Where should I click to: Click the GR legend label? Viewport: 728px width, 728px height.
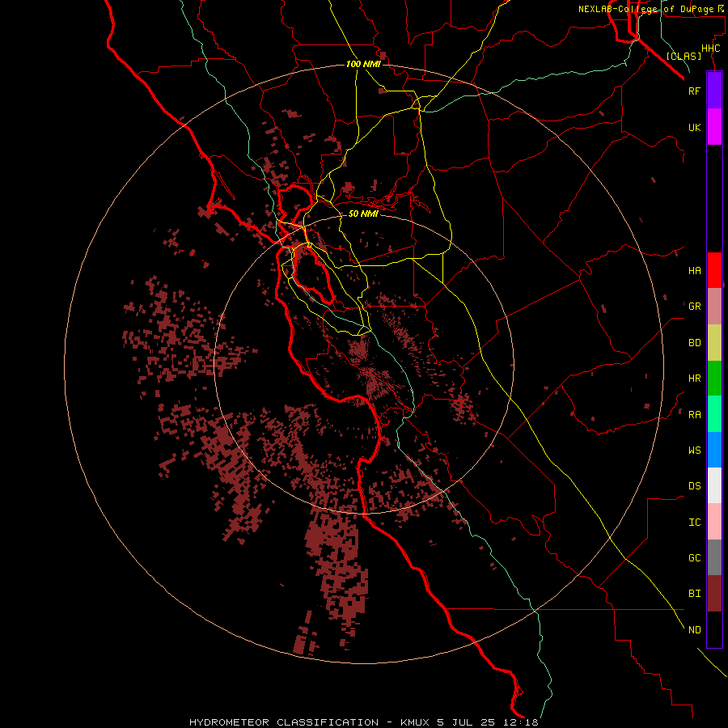click(694, 306)
